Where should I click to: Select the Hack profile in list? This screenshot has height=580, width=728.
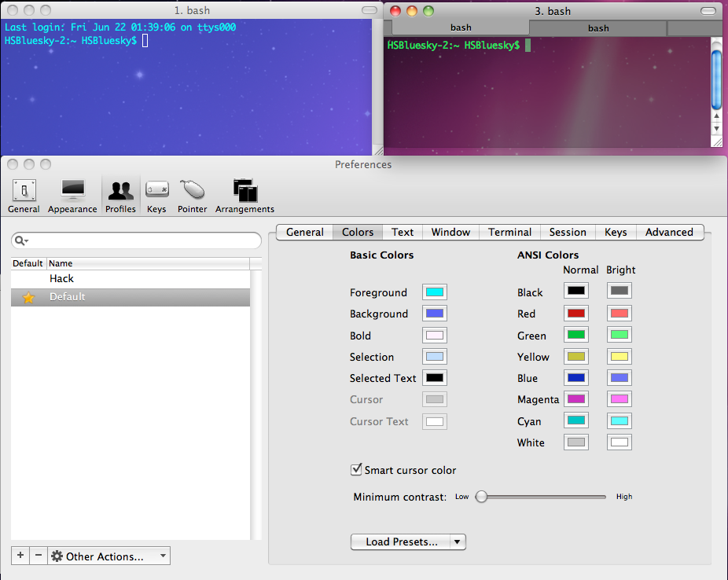61,278
